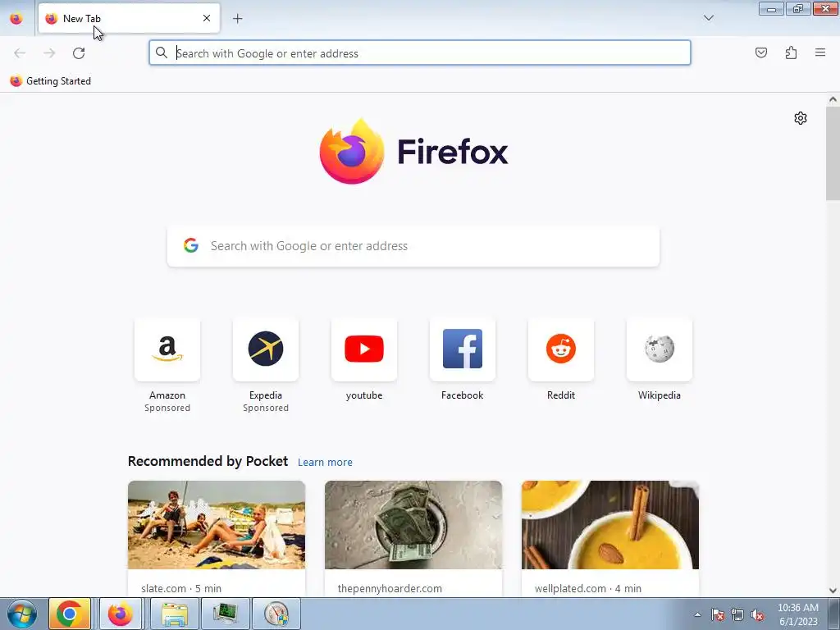Open the gauge utility taskbar icon
This screenshot has height=630, width=840.
276,614
